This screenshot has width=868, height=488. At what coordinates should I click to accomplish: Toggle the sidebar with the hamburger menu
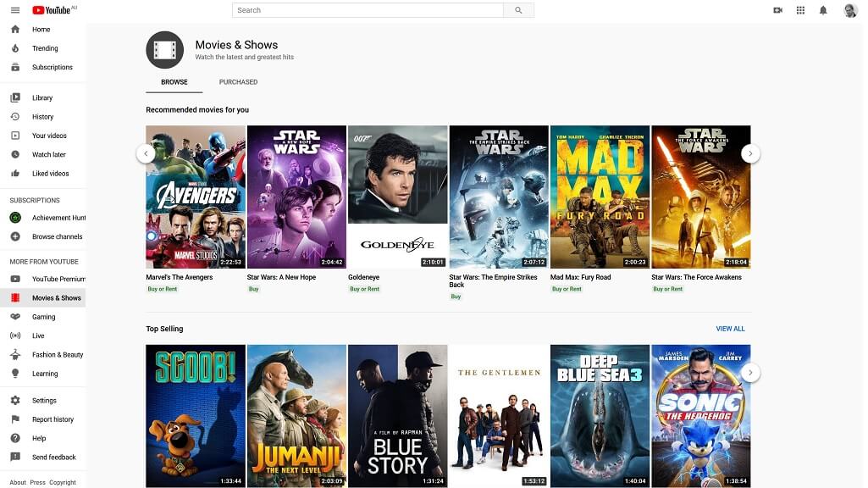point(14,9)
